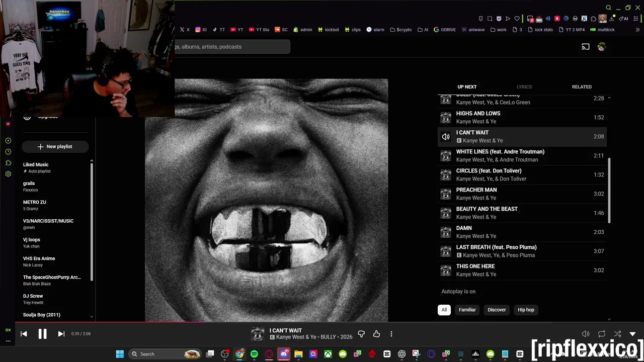Click the cast to device icon

click(586, 47)
